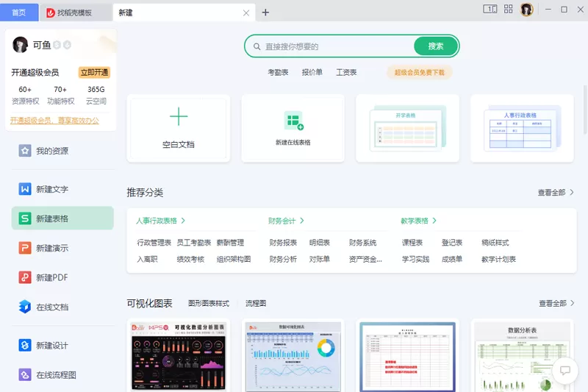The height and width of the screenshot is (392, 588).
Task: View all recommended categories via 查看全部
Action: [556, 193]
